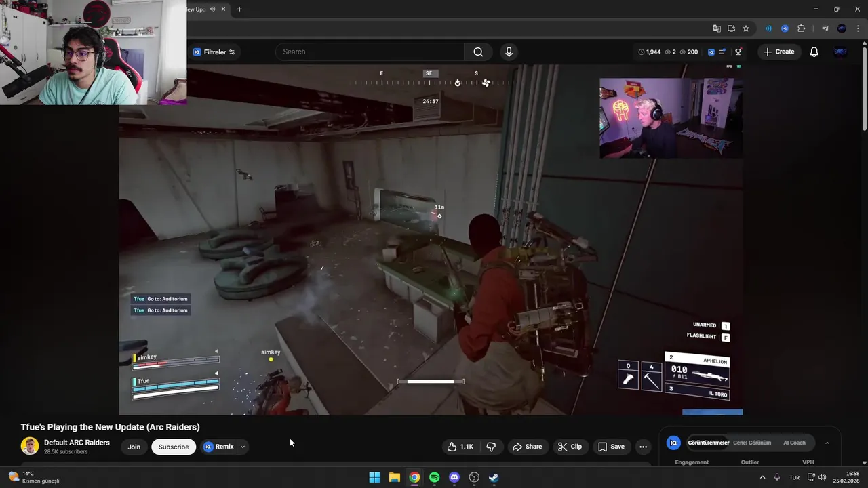Click the trophy achievements icon

(738, 52)
